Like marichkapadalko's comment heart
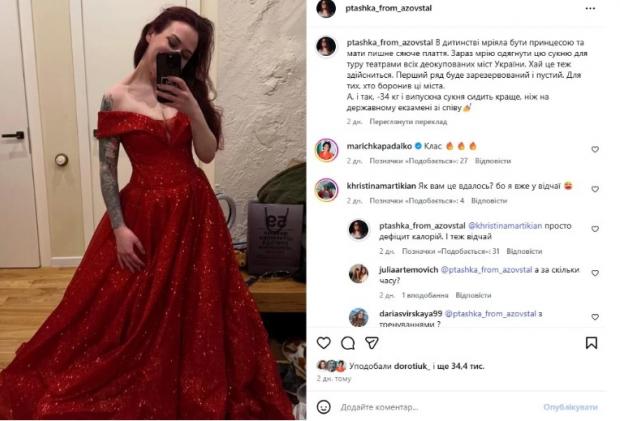This screenshot has width=620, height=421. coord(595,149)
